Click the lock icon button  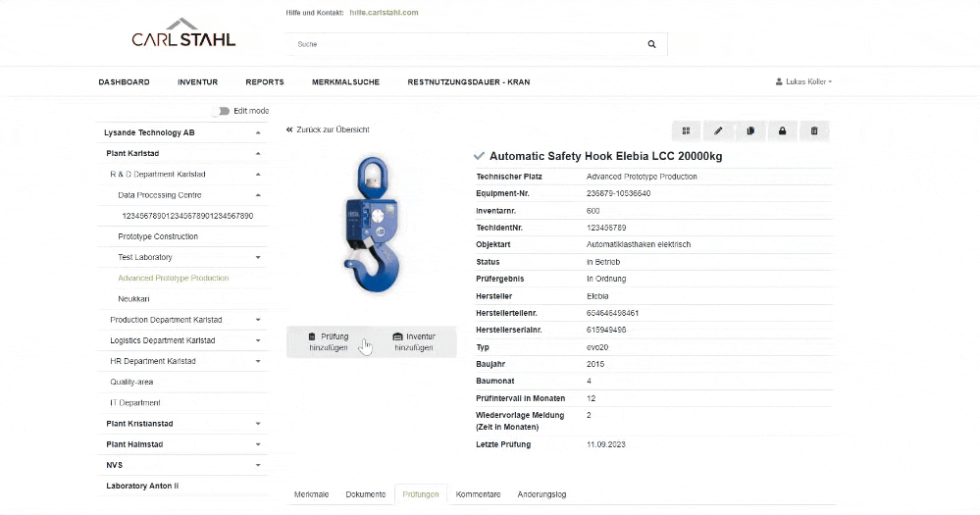(x=782, y=130)
